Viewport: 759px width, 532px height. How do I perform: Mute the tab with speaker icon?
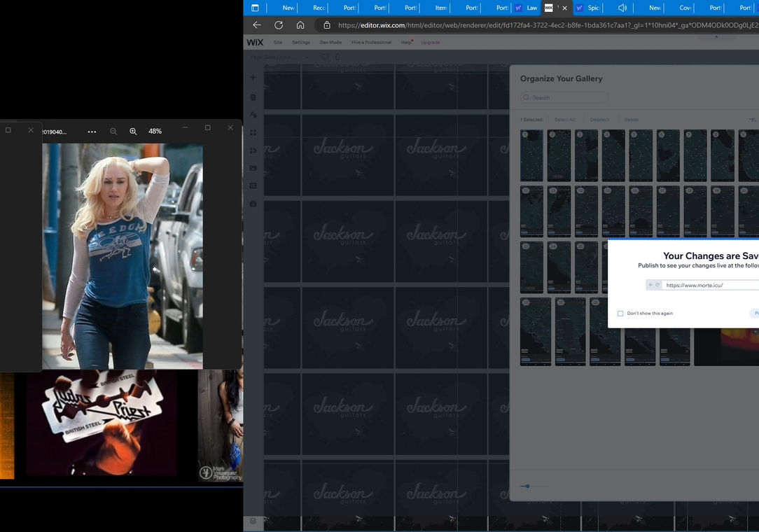(622, 8)
